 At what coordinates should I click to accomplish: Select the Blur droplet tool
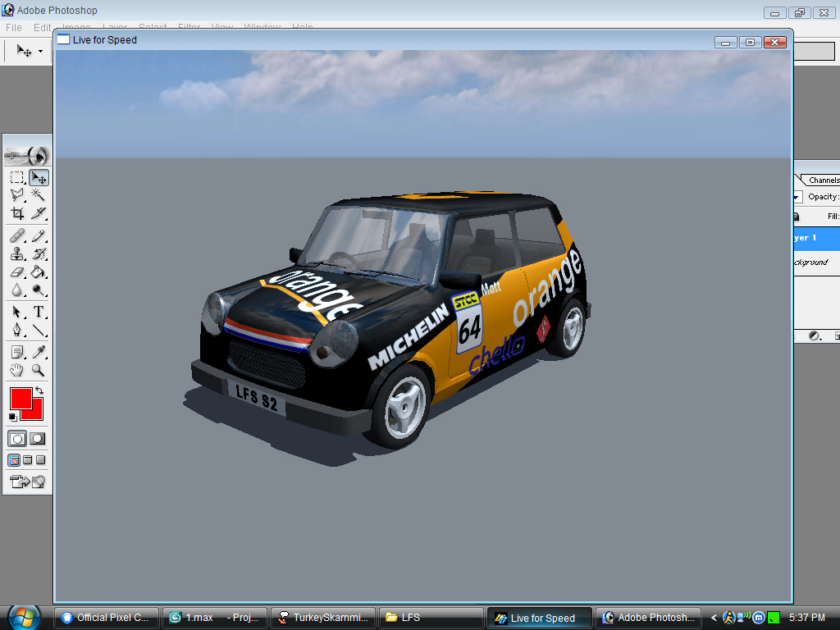pyautogui.click(x=17, y=290)
